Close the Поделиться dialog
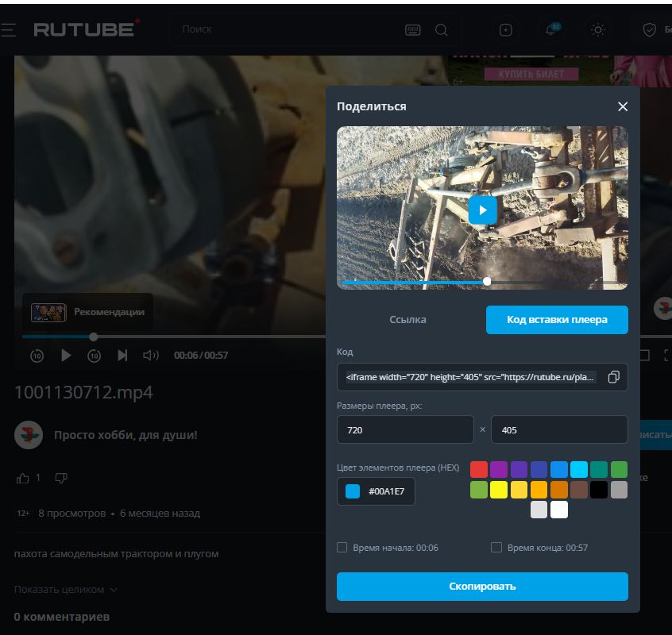Image resolution: width=672 pixels, height=635 pixels. click(x=623, y=106)
